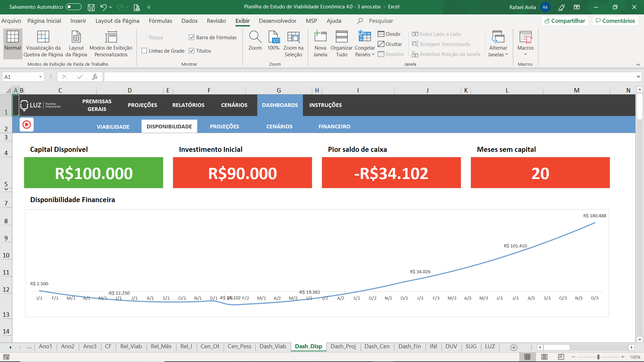Open the Name Box dropdown arrow

(x=40, y=77)
